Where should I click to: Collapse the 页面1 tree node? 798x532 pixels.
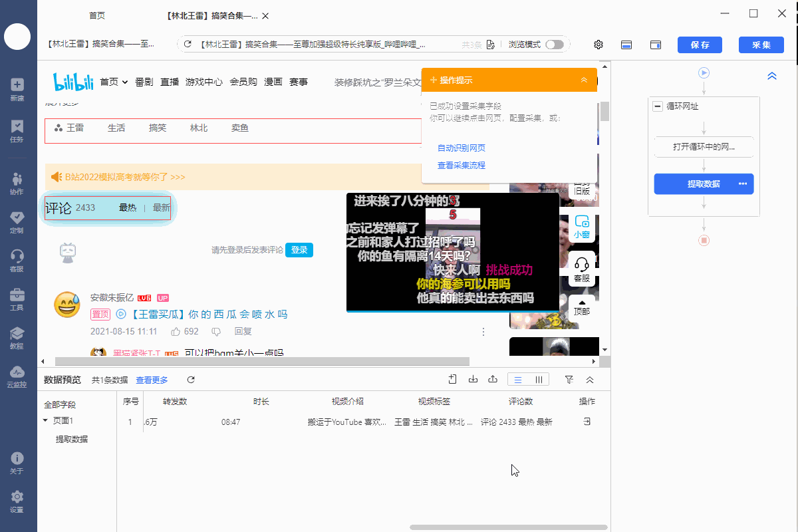(45, 420)
